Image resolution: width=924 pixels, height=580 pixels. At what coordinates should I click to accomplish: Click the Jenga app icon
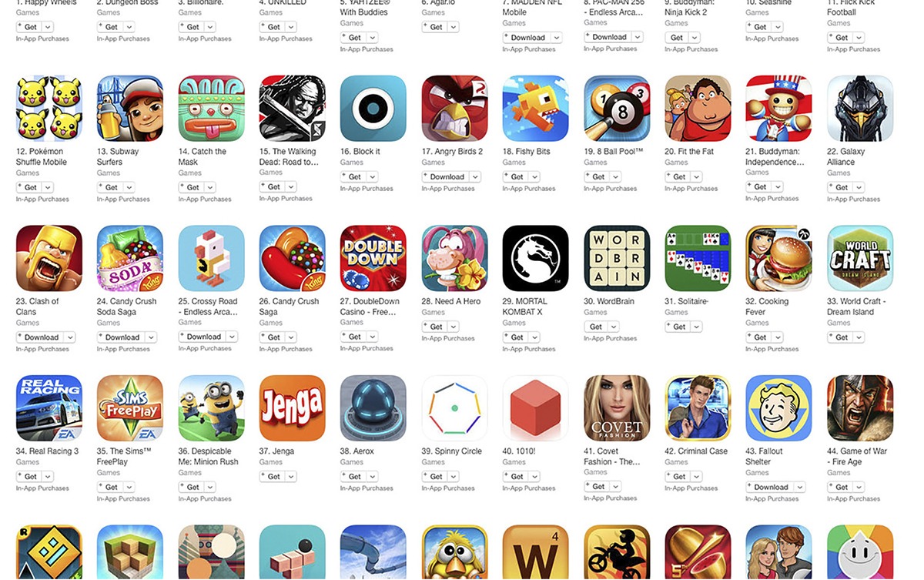293,408
